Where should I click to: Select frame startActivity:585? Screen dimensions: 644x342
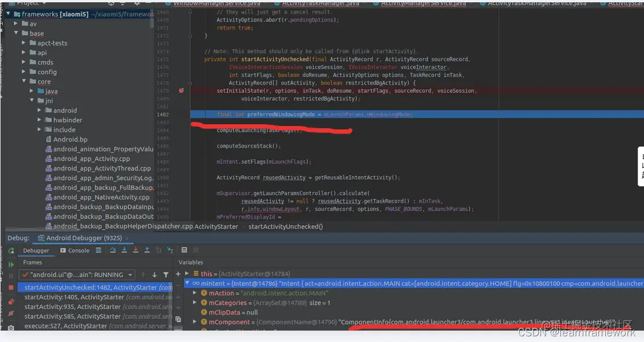[95, 316]
